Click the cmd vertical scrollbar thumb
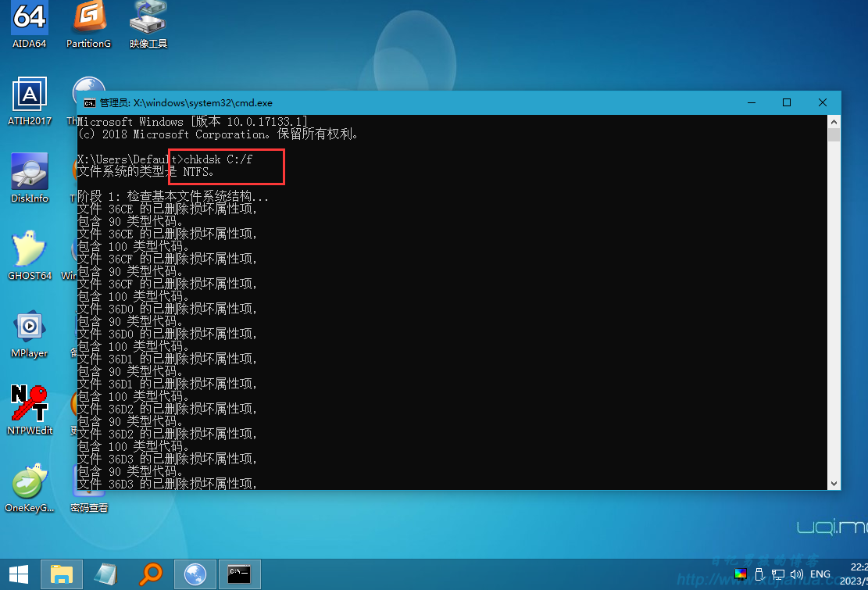Image resolution: width=868 pixels, height=590 pixels. tap(834, 134)
